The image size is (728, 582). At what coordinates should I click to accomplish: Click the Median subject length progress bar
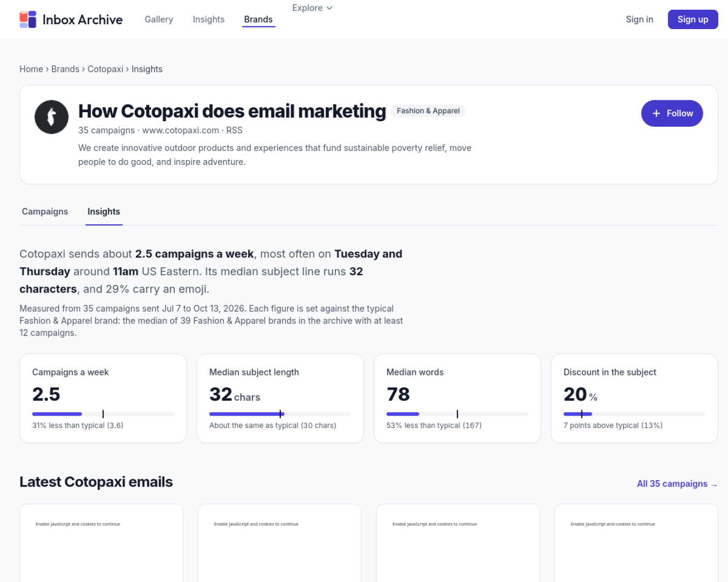pyautogui.click(x=280, y=414)
